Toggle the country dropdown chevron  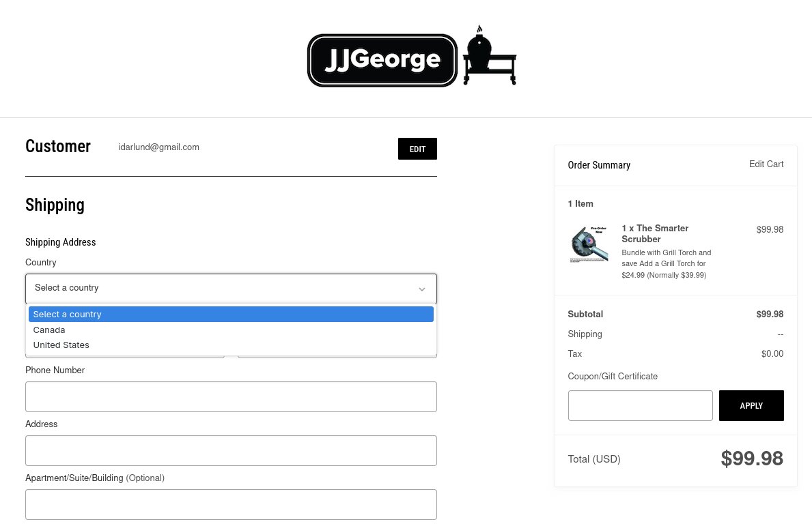tap(422, 289)
